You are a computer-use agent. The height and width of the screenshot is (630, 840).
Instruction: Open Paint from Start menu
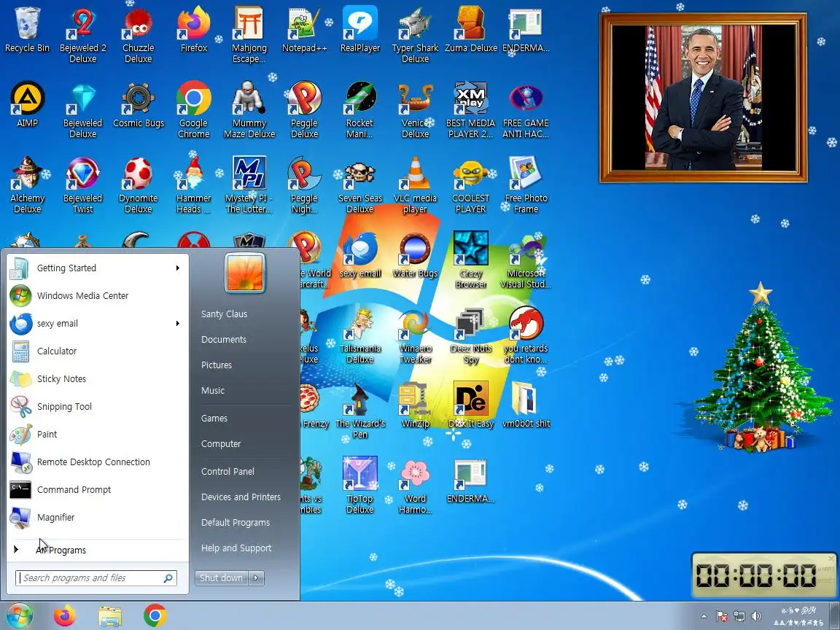(96, 435)
